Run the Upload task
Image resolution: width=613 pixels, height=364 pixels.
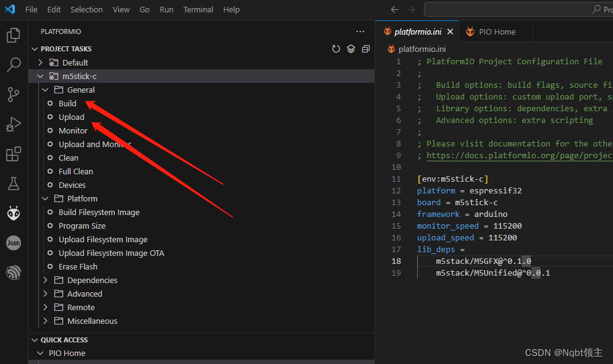(x=71, y=117)
